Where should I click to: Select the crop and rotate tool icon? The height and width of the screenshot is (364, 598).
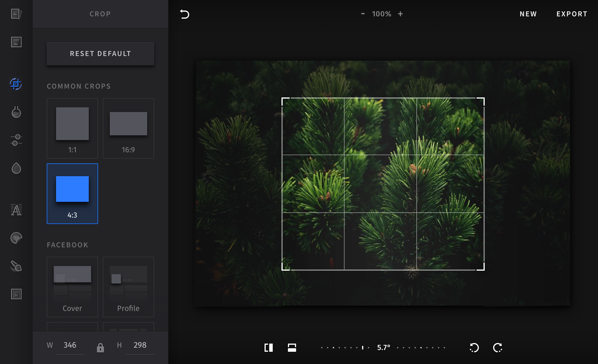coord(16,84)
